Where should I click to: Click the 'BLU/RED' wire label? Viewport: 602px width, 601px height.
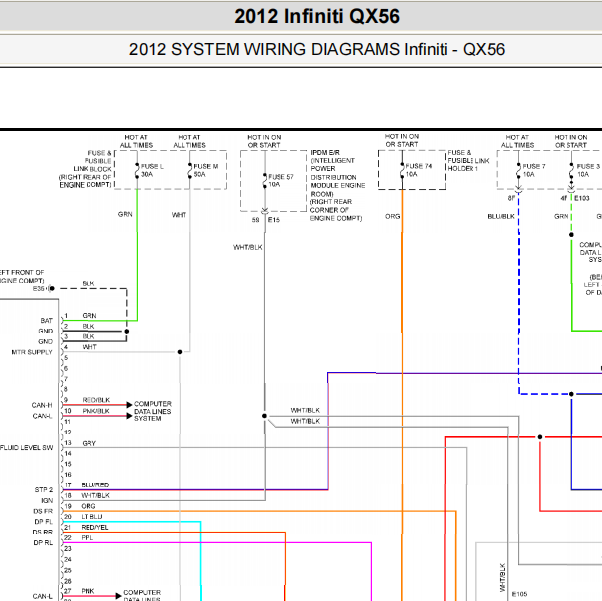95,485
